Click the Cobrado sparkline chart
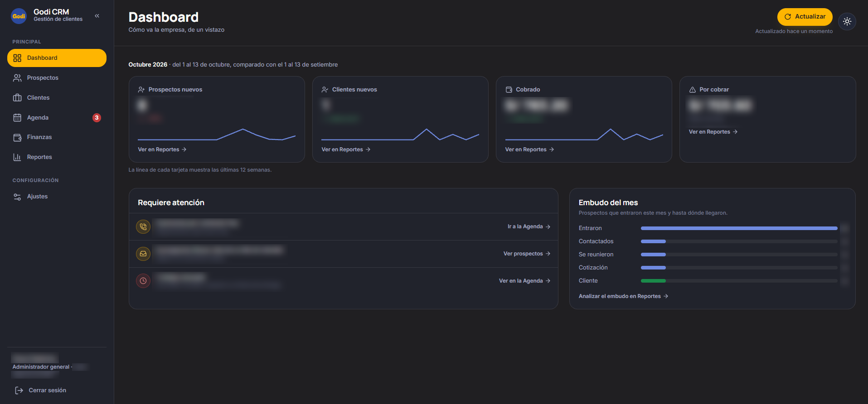This screenshot has width=868, height=404. [x=584, y=135]
